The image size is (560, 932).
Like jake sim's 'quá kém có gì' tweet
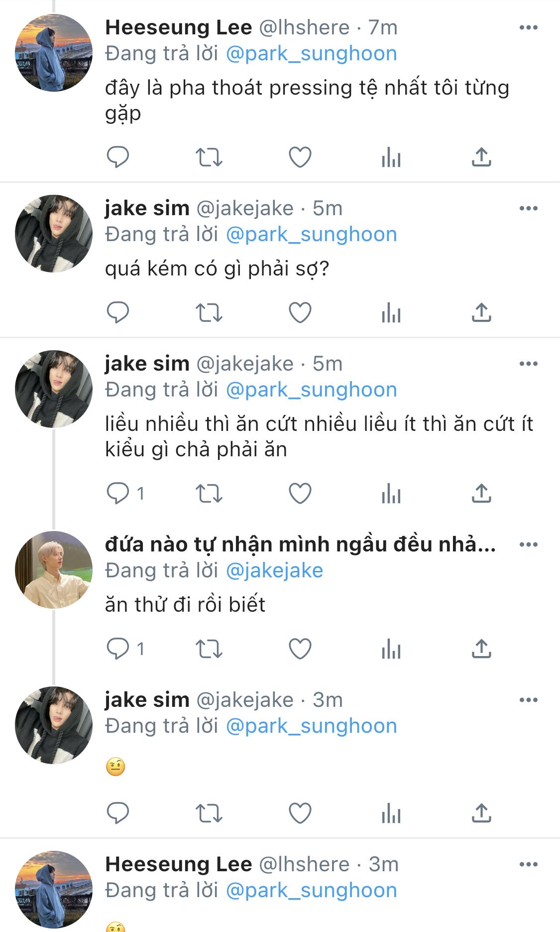300,313
